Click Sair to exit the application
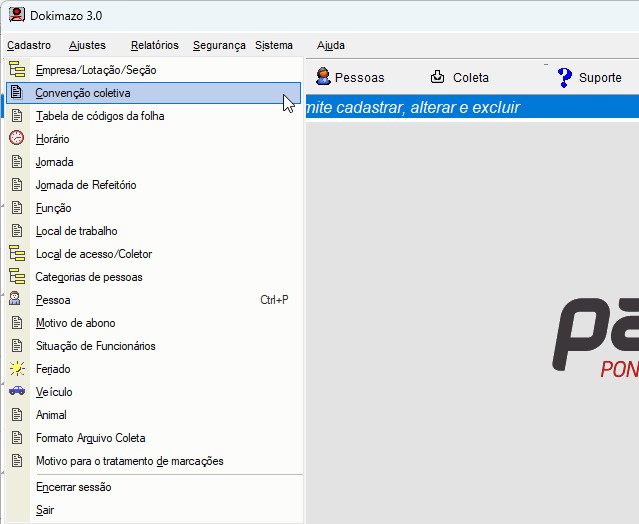 pos(45,510)
